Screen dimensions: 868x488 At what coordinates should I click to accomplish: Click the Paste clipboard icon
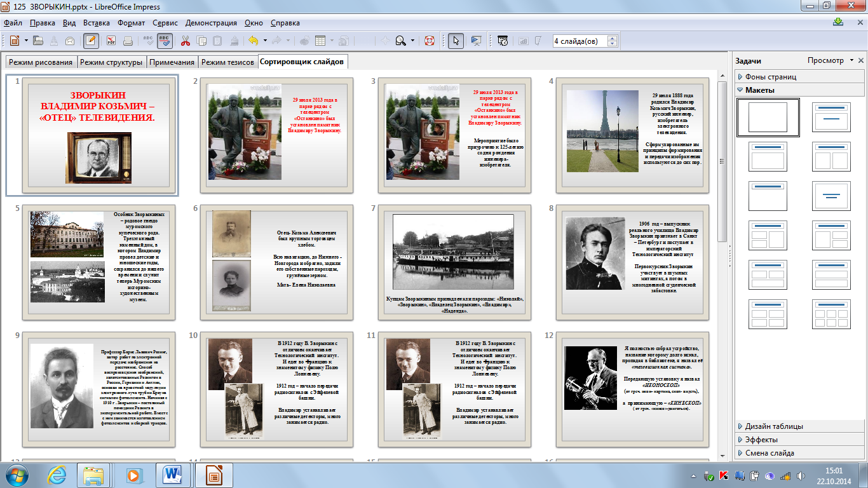(x=218, y=40)
